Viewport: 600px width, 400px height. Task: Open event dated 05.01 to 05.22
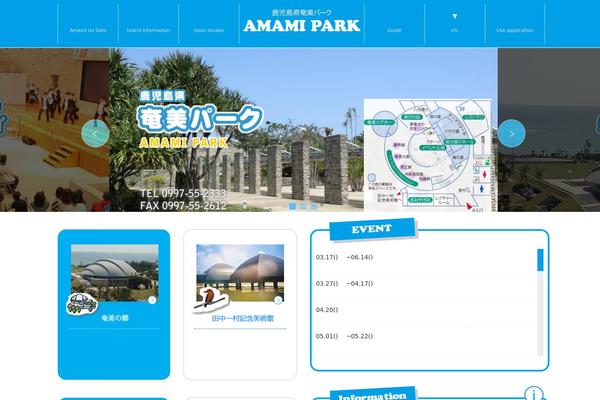[426, 336]
